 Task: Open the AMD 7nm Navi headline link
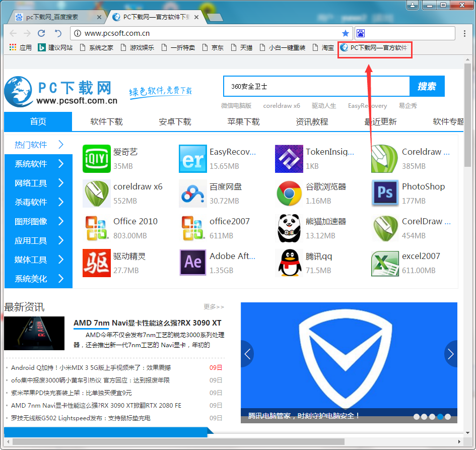[x=147, y=323]
